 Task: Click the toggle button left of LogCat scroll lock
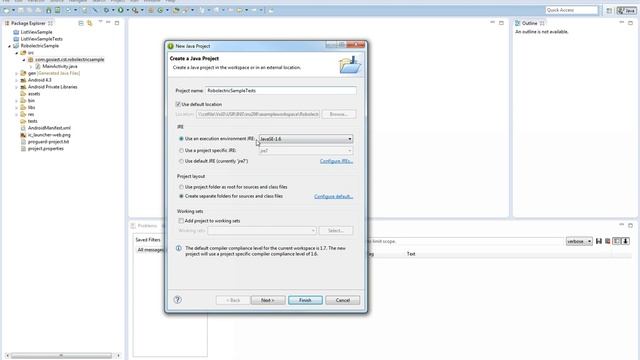click(617, 241)
